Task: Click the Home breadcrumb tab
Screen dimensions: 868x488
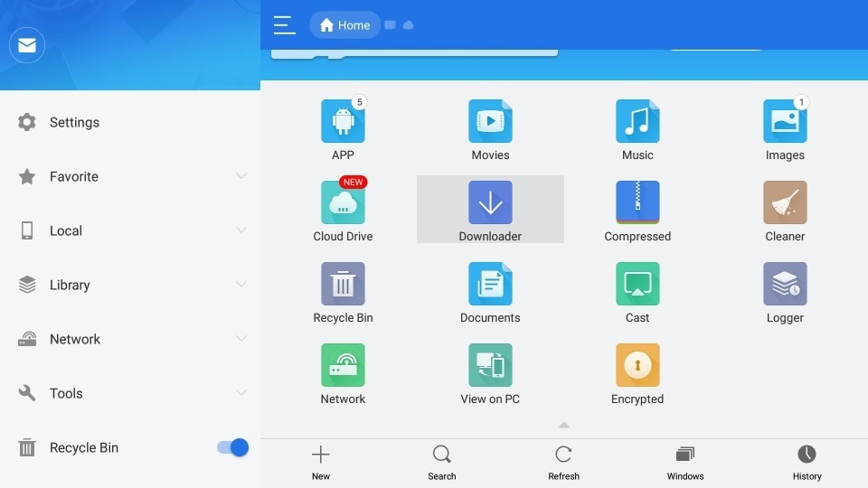Action: [x=344, y=25]
